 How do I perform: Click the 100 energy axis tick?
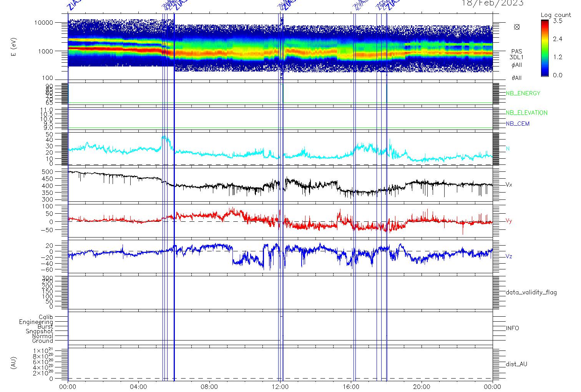coord(48,78)
